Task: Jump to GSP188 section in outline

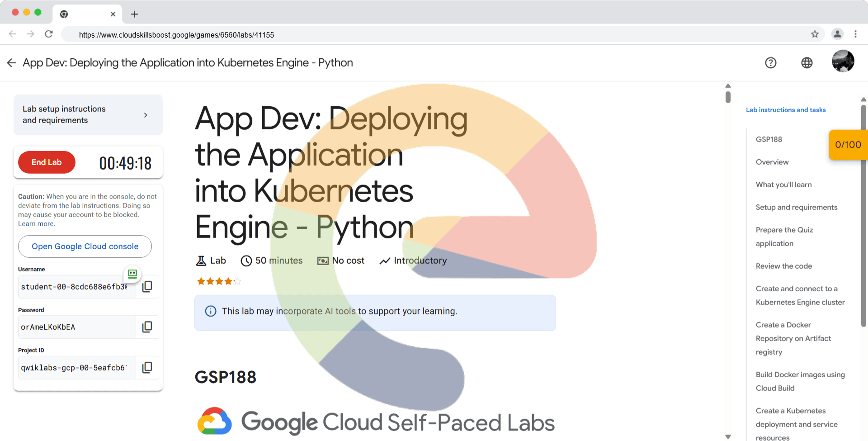Action: (x=769, y=139)
